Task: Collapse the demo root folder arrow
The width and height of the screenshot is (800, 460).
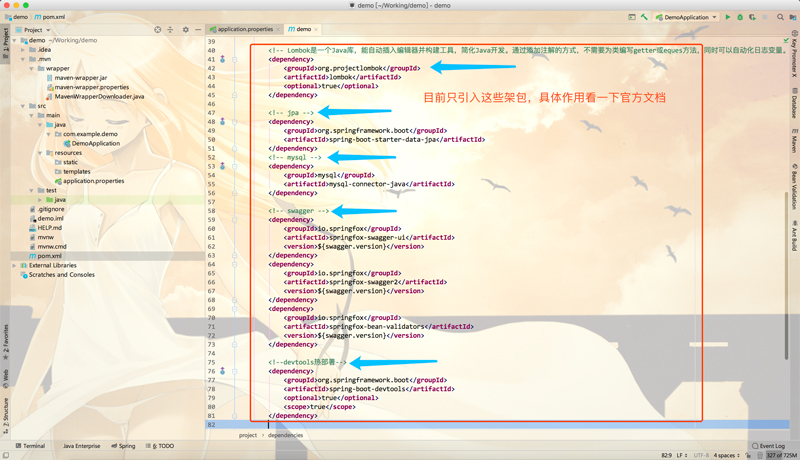Action: pyautogui.click(x=15, y=40)
